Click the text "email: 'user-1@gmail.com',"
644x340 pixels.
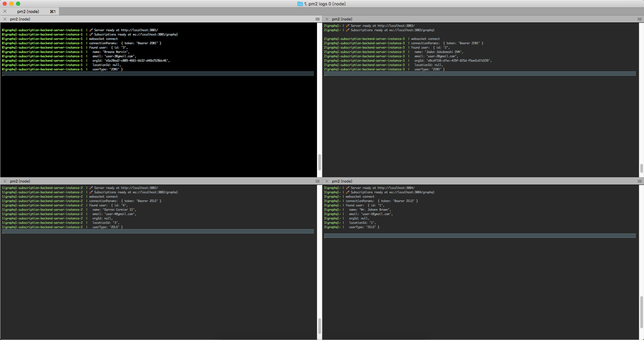tap(371, 214)
